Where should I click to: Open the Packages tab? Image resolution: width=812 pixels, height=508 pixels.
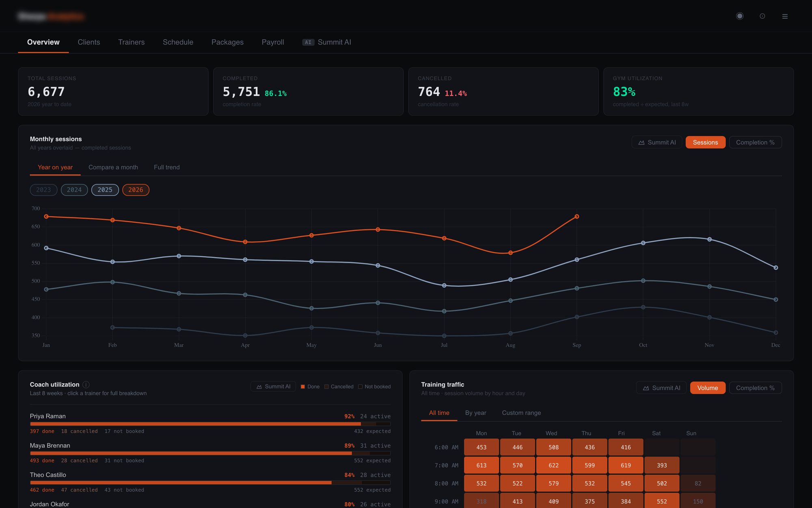(x=227, y=42)
